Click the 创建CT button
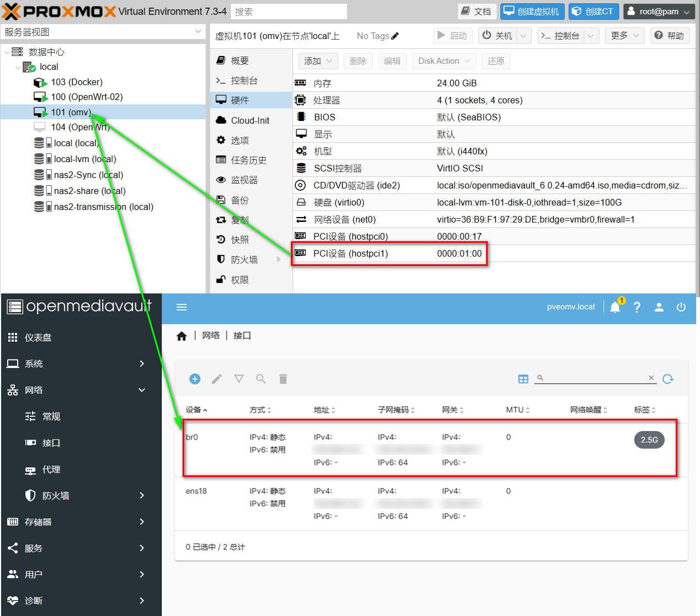This screenshot has height=616, width=700. [x=593, y=12]
